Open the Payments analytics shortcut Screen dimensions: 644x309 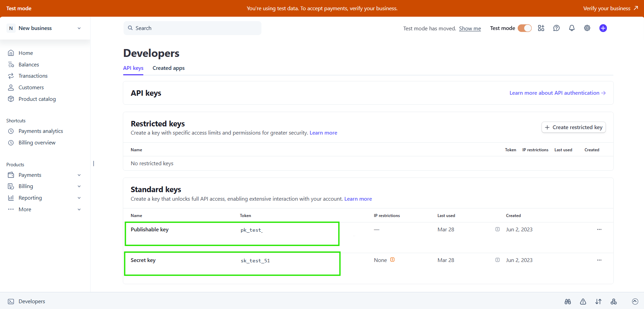tap(41, 131)
